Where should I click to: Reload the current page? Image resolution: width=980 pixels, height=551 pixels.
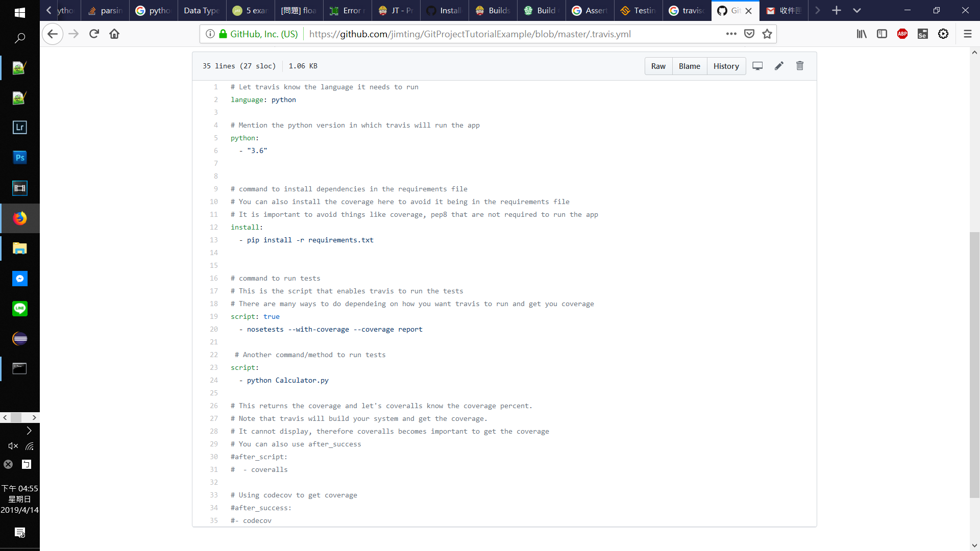coord(94,34)
